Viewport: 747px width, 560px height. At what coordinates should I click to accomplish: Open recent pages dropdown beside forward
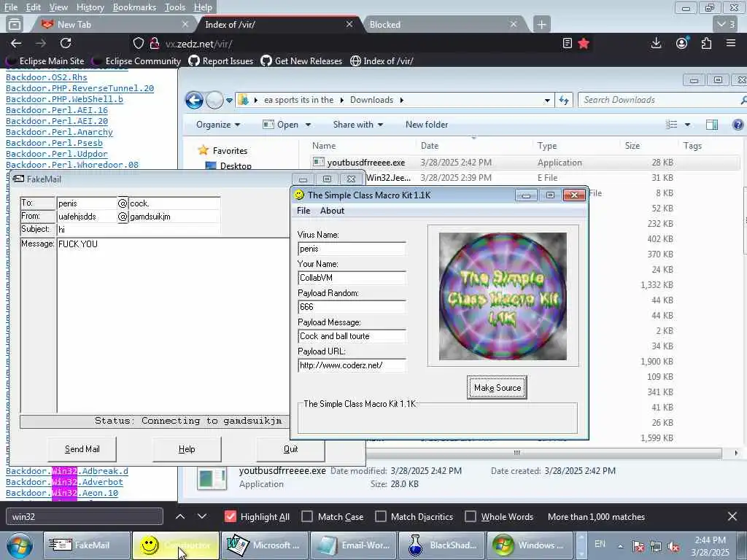229,101
